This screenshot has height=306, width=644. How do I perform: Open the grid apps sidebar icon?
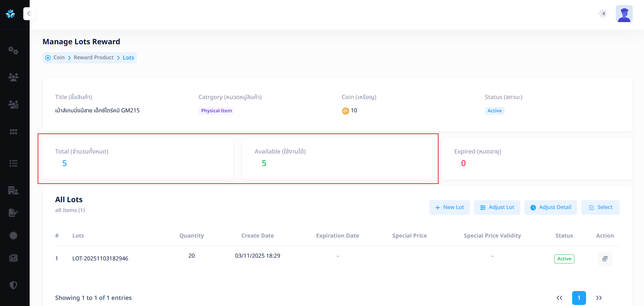pyautogui.click(x=13, y=132)
